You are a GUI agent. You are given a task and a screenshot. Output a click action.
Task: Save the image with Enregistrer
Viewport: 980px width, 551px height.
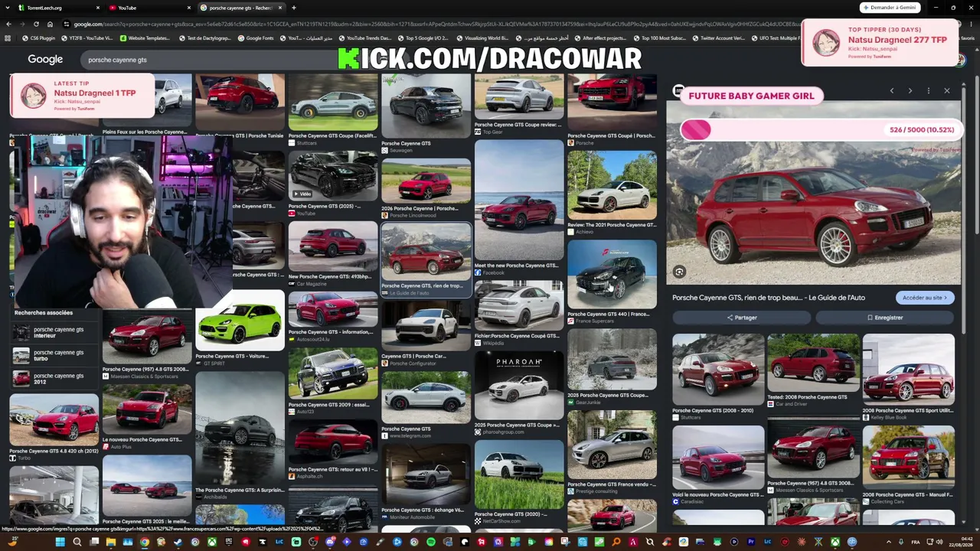point(885,318)
